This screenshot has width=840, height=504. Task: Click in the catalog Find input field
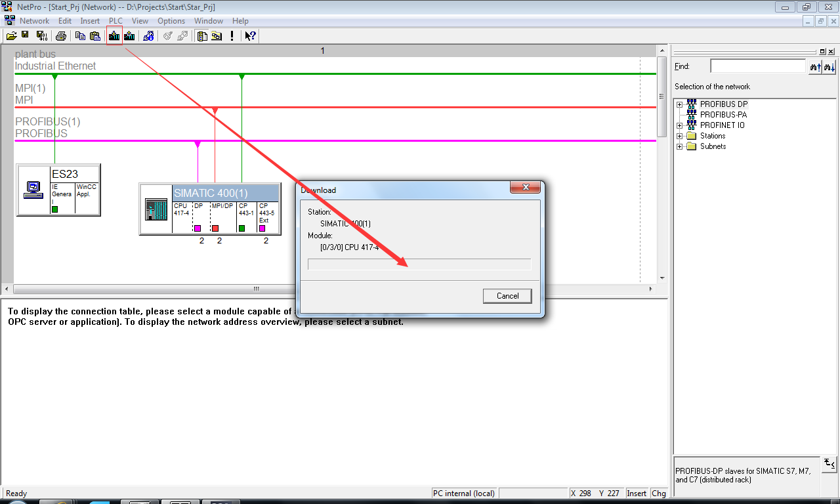pos(757,66)
